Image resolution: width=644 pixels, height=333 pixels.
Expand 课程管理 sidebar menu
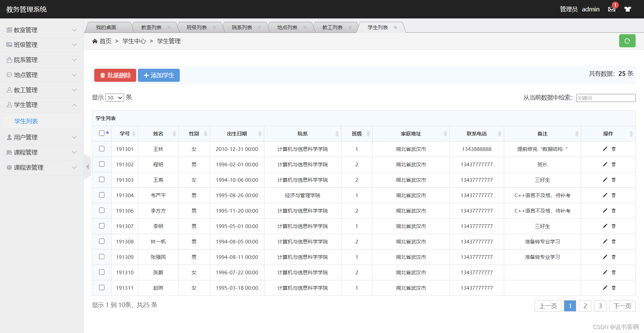[42, 152]
